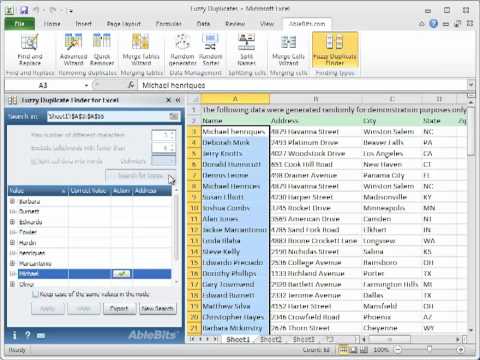
Task: Click the zoom out minus button
Action: (x=398, y=349)
